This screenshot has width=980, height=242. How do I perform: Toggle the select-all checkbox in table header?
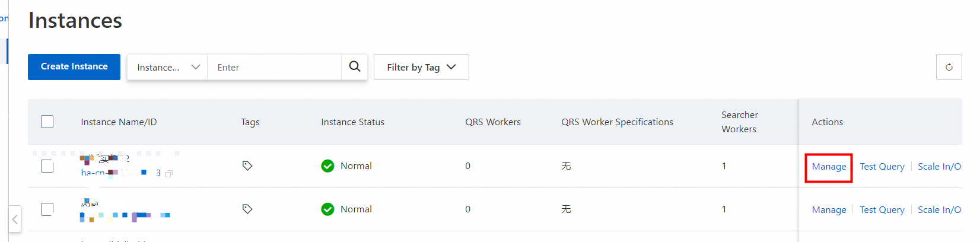[x=47, y=122]
